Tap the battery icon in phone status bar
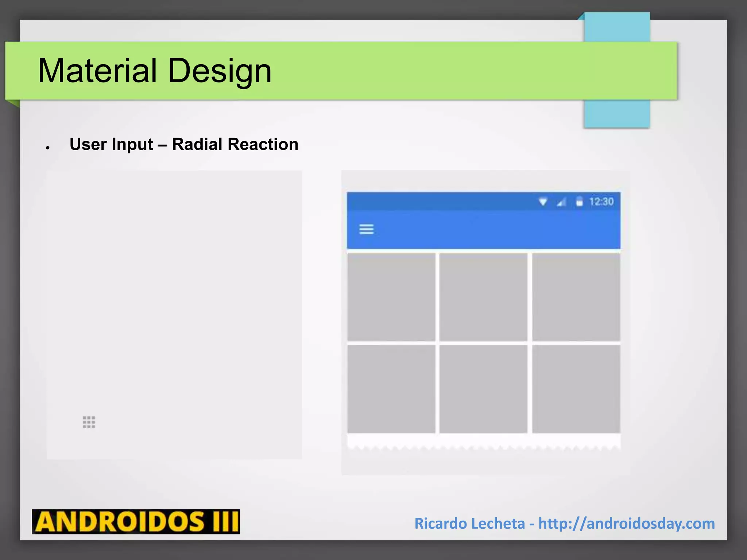 579,202
